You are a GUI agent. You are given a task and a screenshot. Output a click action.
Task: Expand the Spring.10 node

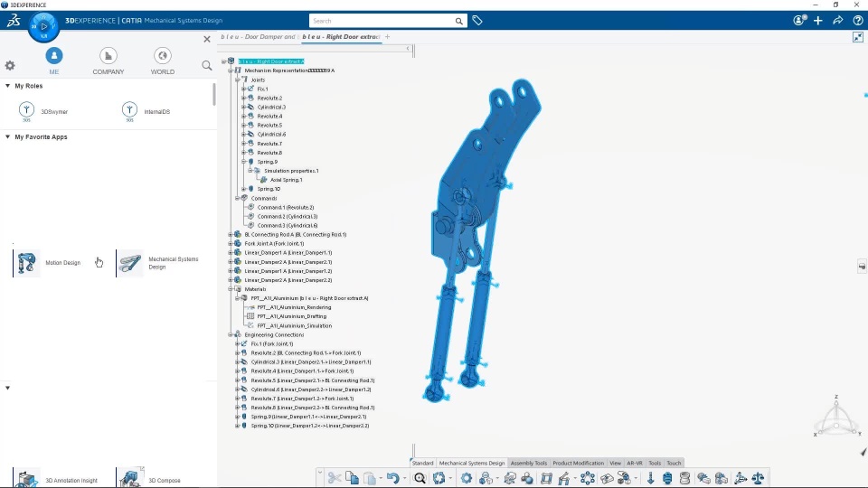243,189
